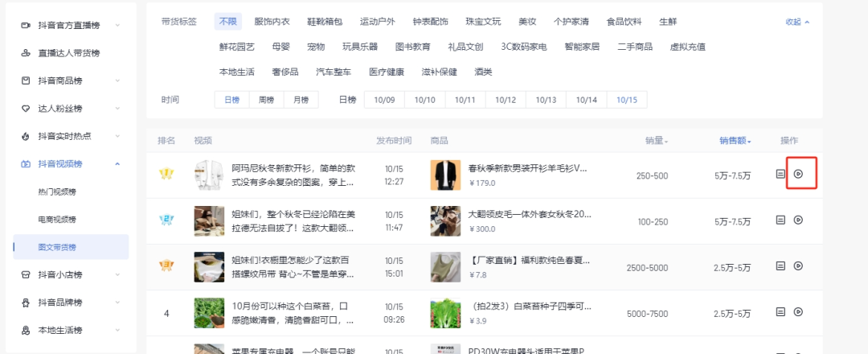Open 热门视频榜 submenu item
Screen dimensions: 868x354
pos(57,191)
